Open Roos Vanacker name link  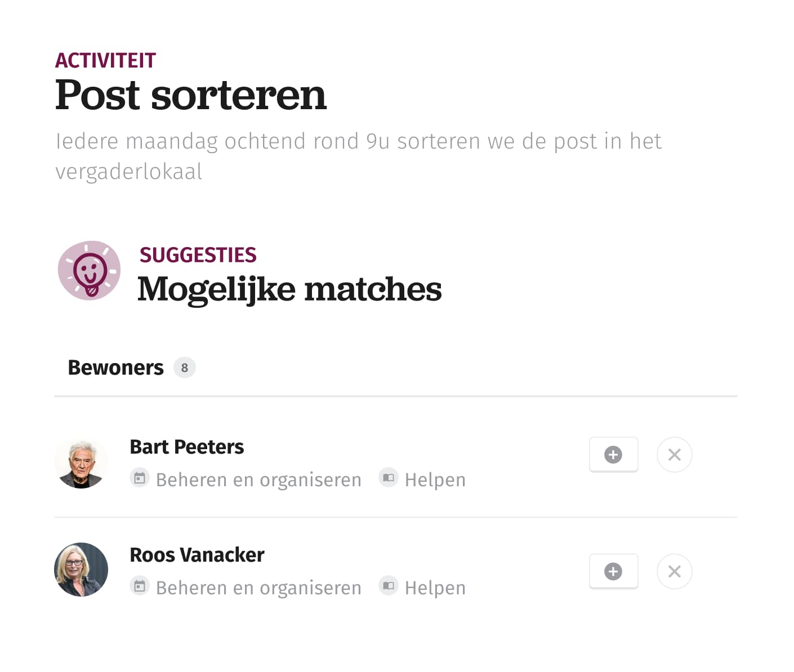[197, 555]
